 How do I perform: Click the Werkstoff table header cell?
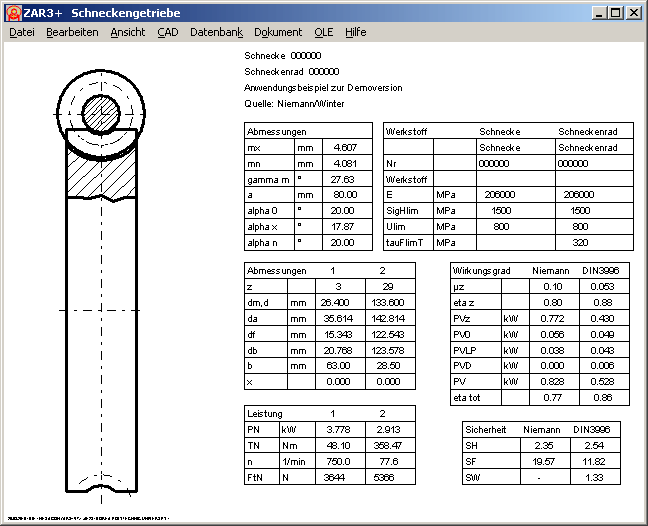click(x=405, y=131)
